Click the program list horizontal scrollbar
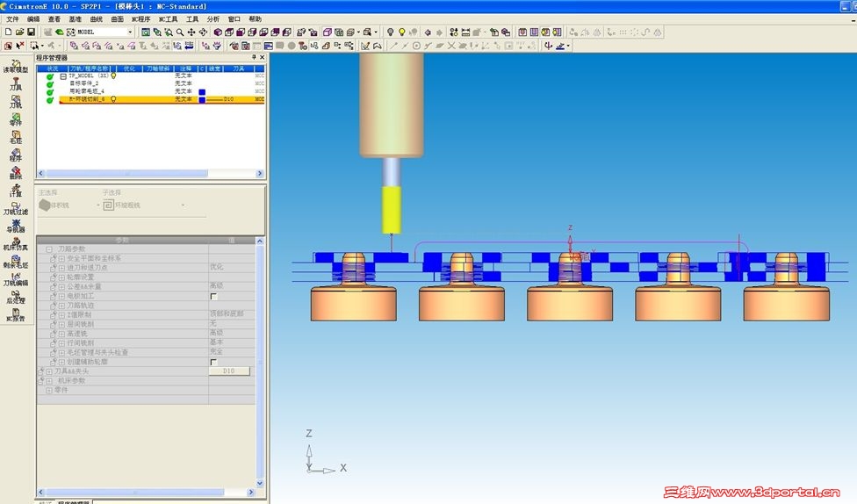The width and height of the screenshot is (857, 504). (150, 173)
